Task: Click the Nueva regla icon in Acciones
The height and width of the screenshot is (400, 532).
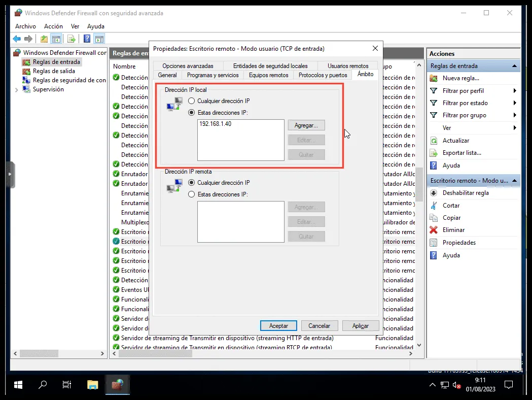Action: tap(434, 79)
